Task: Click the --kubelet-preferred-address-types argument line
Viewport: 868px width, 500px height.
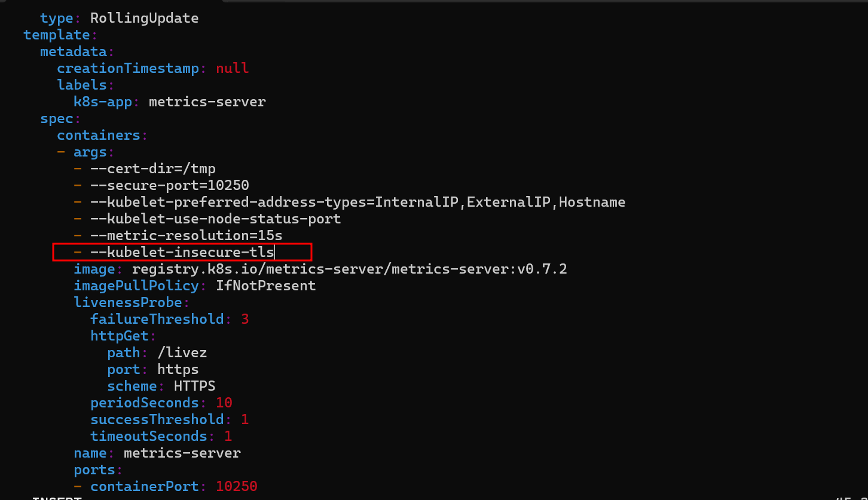Action: click(x=350, y=202)
